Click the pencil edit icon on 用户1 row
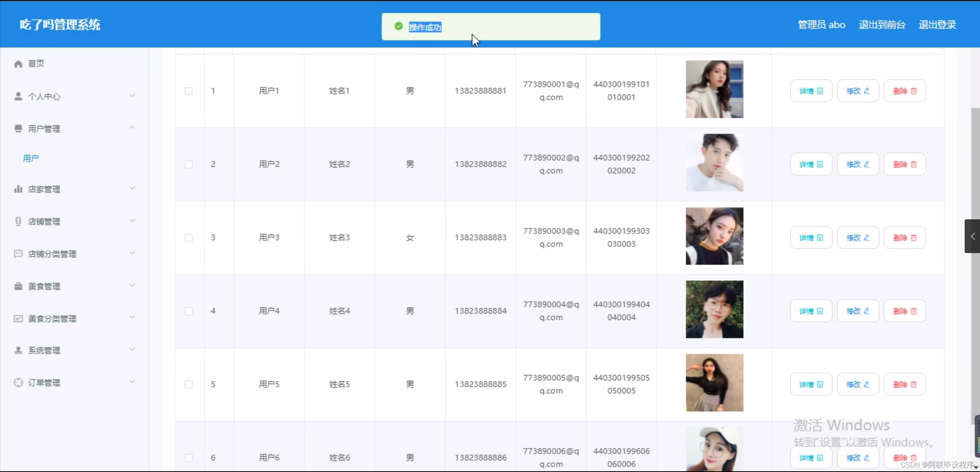 pyautogui.click(x=867, y=90)
